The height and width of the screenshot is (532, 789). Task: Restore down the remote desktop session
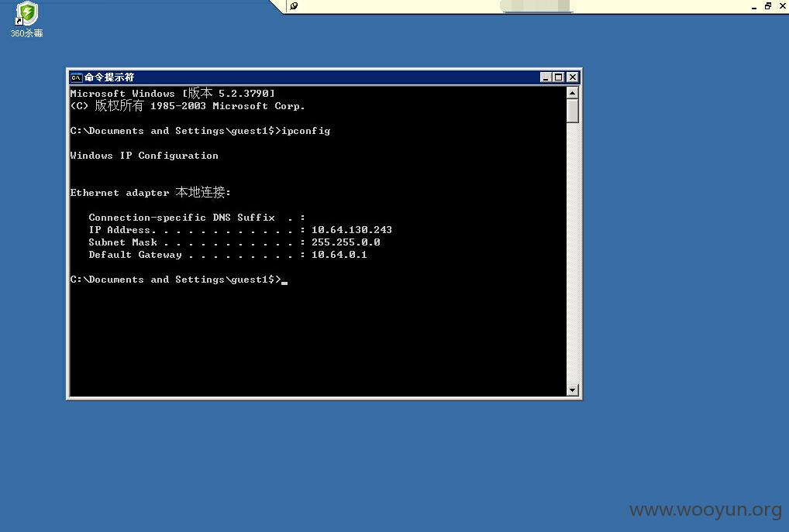pos(768,6)
